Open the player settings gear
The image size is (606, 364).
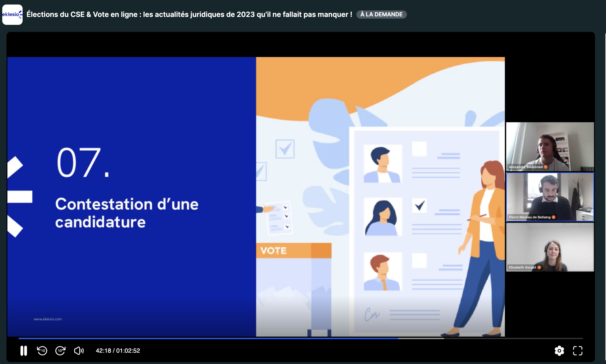[559, 351]
